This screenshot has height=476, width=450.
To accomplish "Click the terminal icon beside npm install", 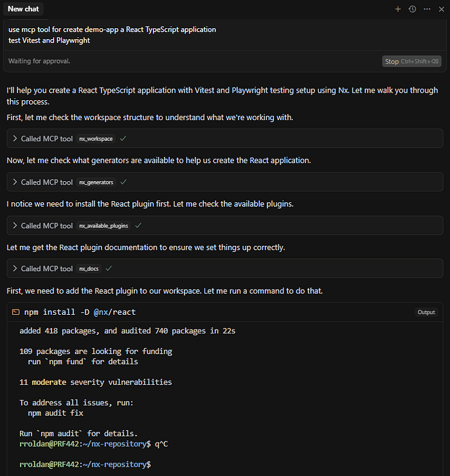I will point(16,312).
